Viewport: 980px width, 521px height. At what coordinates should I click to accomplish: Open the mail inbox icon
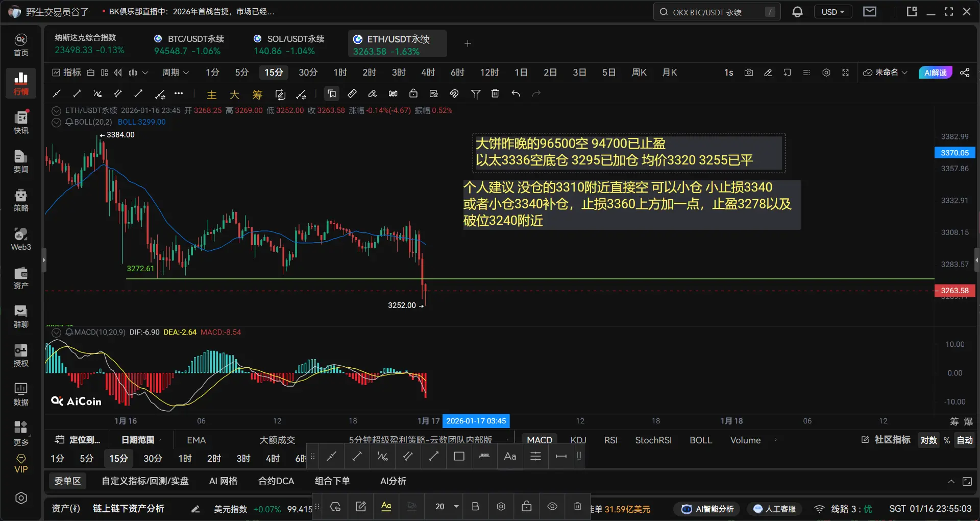(870, 12)
